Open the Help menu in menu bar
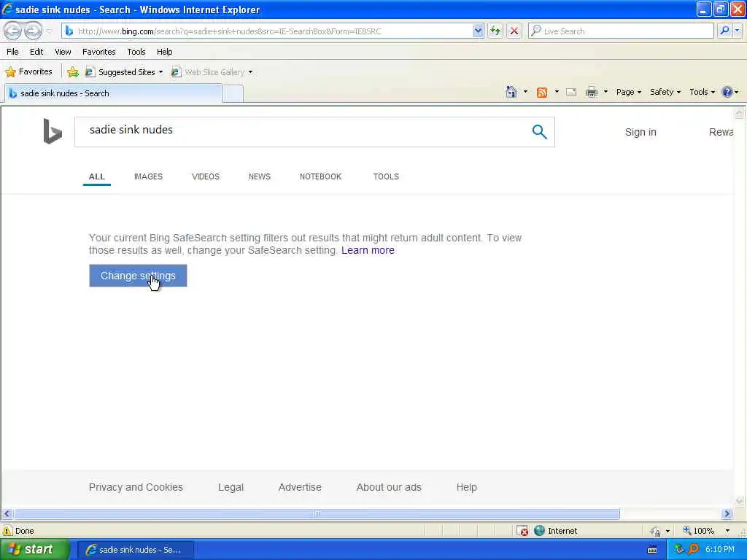This screenshot has height=560, width=747. click(x=164, y=52)
